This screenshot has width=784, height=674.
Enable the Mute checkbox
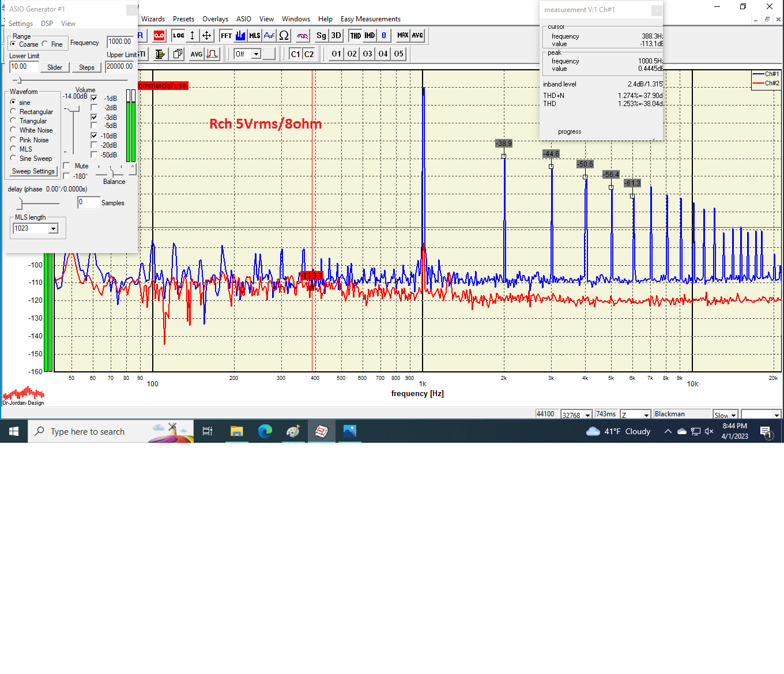click(x=66, y=165)
